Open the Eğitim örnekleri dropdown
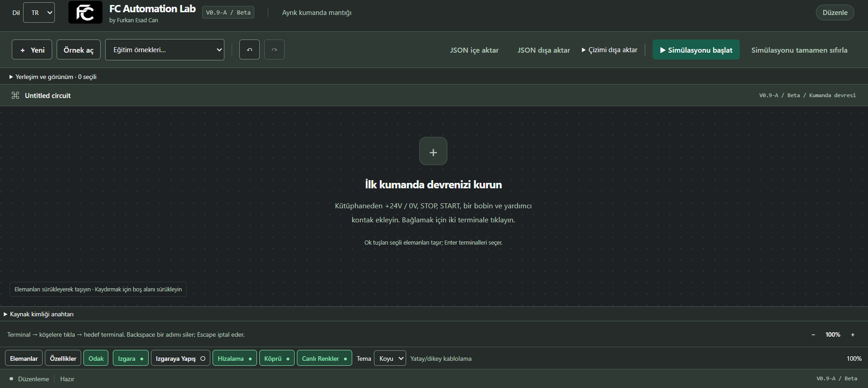868x388 pixels. 165,49
